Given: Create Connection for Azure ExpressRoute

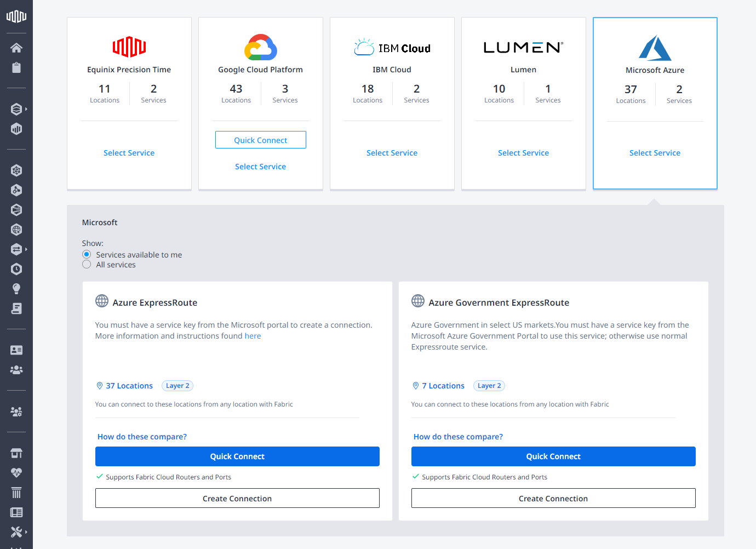Looking at the screenshot, I should click(x=237, y=498).
